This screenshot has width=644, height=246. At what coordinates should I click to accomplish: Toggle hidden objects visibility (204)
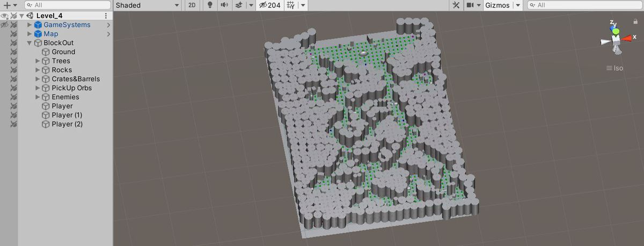[270, 5]
